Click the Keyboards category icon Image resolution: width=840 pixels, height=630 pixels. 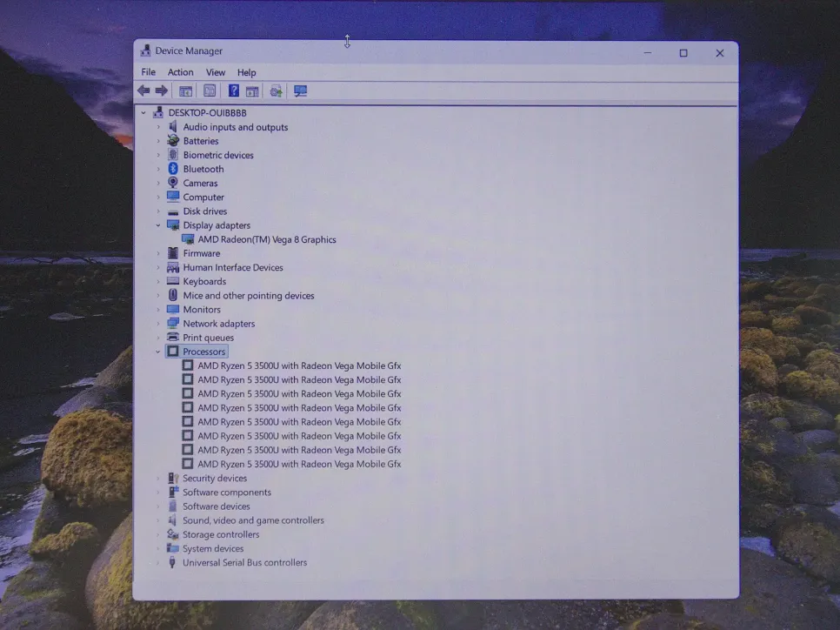172,281
